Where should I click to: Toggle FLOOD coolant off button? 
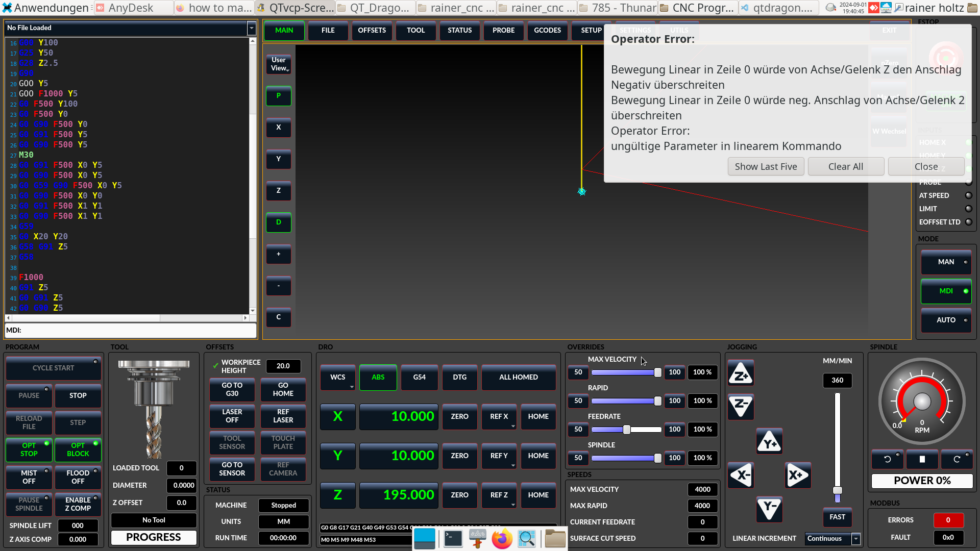(x=78, y=478)
